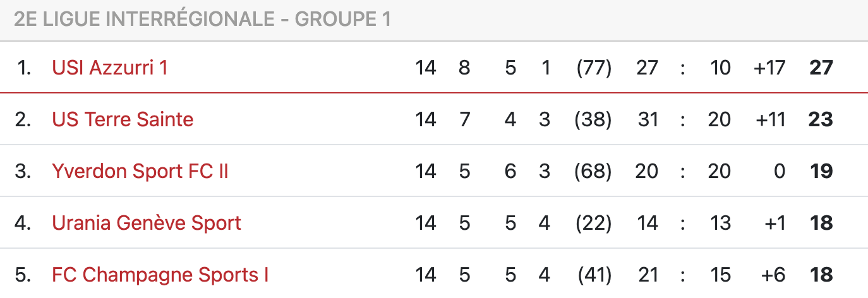Click the (68) value in parentheses

pos(594,171)
